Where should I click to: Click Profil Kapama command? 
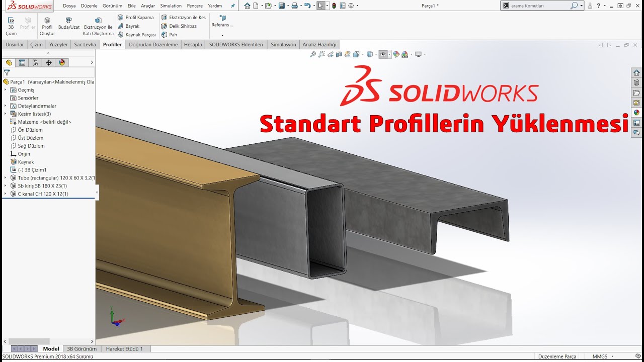point(136,18)
